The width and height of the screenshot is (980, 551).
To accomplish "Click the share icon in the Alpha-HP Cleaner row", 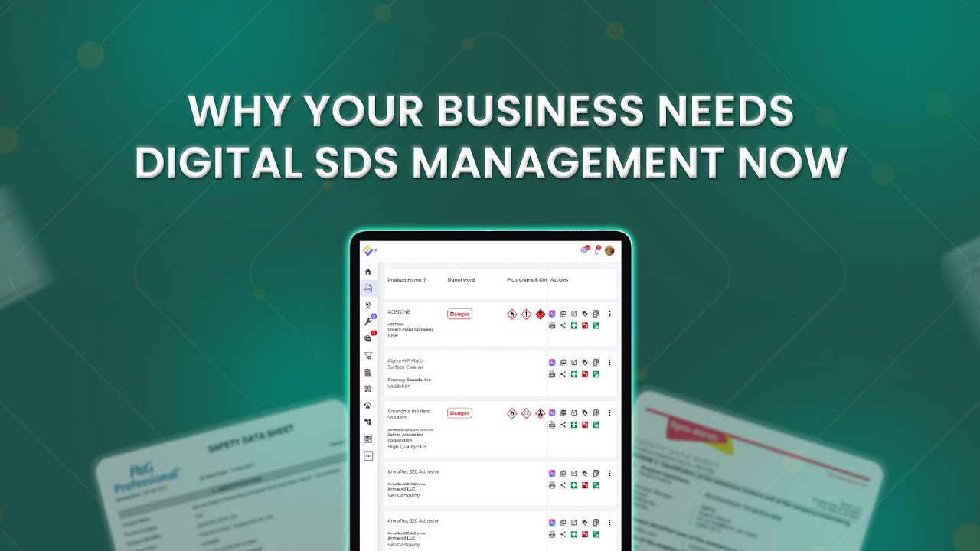I will [x=563, y=374].
